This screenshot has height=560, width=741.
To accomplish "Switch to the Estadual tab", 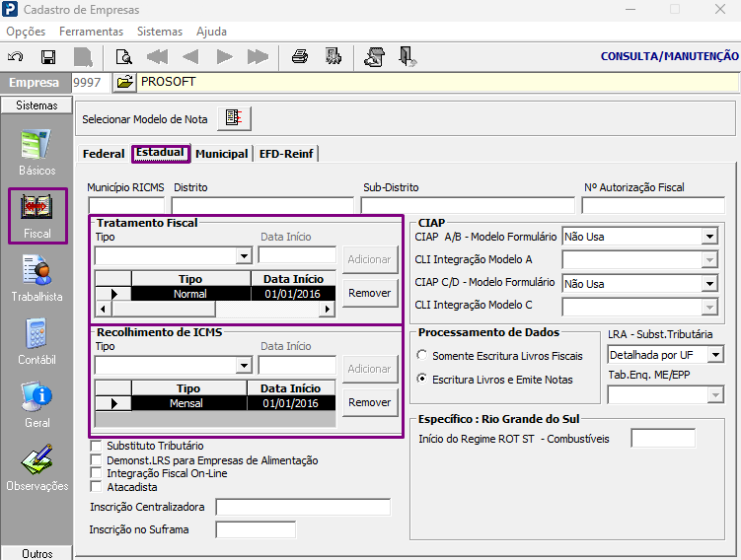I will click(160, 153).
